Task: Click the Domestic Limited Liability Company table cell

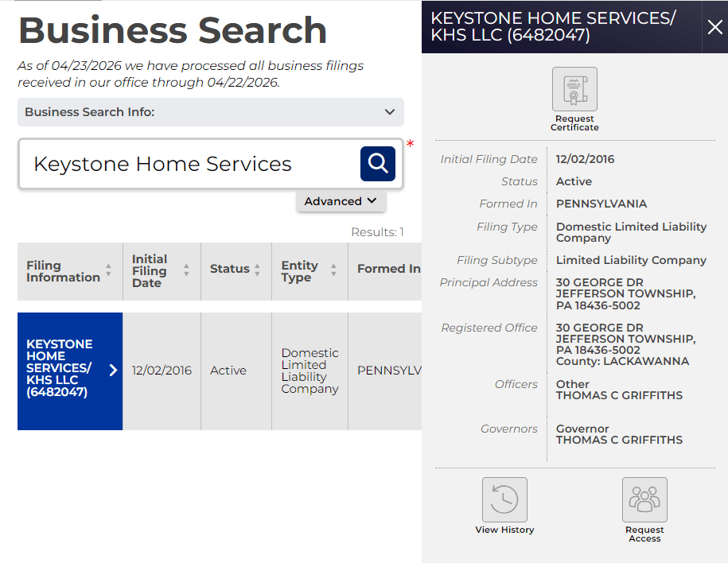Action: pyautogui.click(x=309, y=371)
